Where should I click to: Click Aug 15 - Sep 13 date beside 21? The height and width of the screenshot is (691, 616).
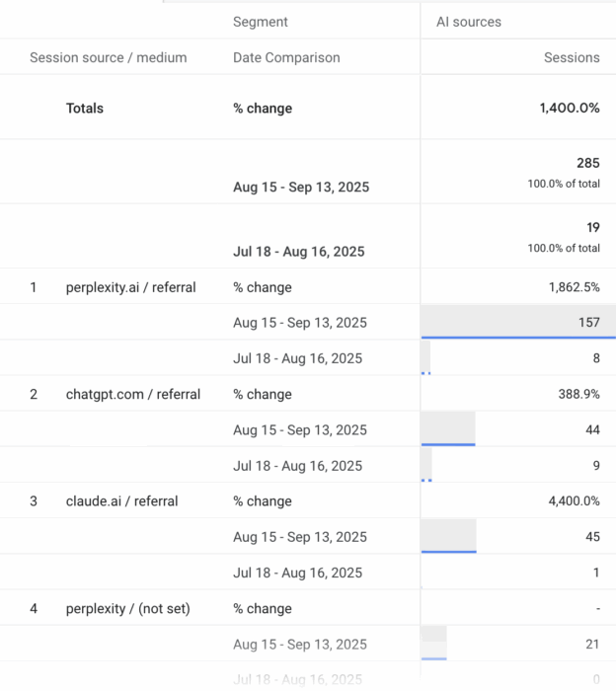(x=300, y=645)
